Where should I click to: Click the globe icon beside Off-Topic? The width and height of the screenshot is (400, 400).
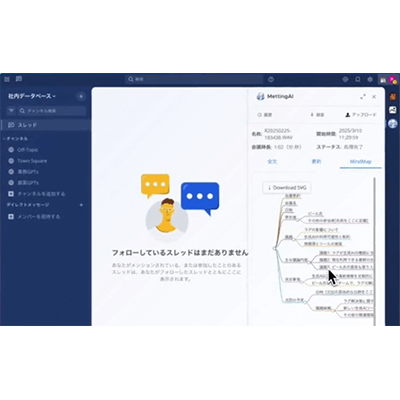pyautogui.click(x=11, y=150)
